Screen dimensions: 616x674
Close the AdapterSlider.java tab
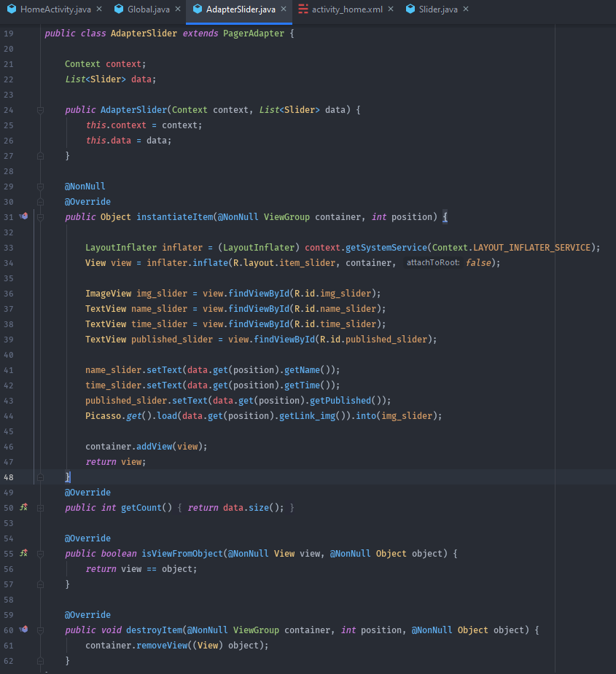pos(284,9)
